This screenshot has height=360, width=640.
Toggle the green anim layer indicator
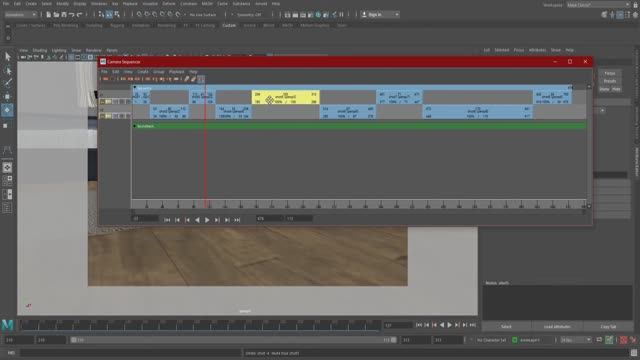(515, 340)
